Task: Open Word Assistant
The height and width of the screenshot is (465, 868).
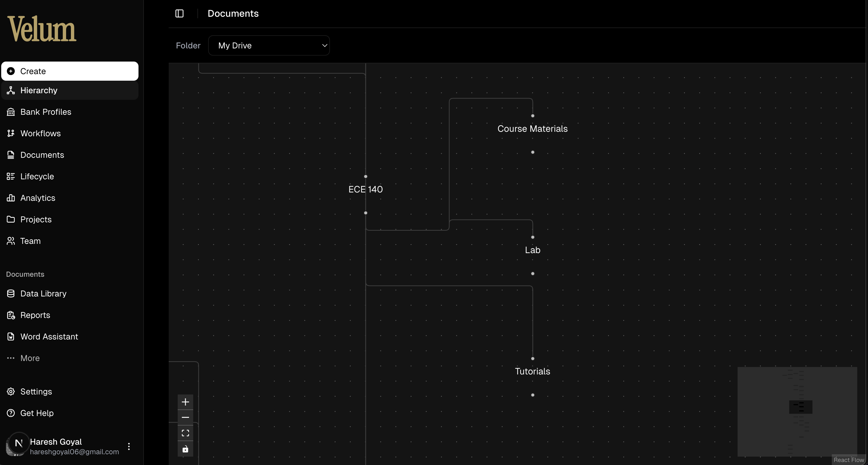Action: pos(49,337)
